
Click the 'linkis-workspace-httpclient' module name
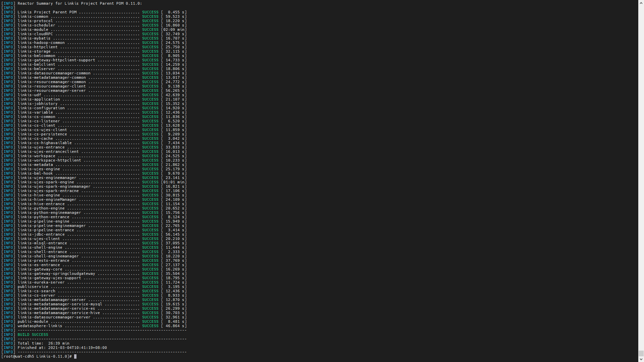[x=49, y=160]
